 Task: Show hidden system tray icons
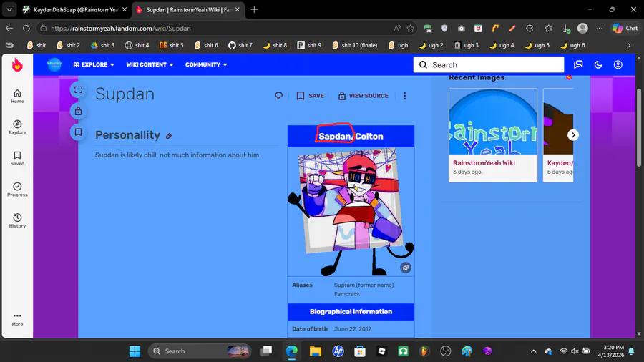pos(533,351)
